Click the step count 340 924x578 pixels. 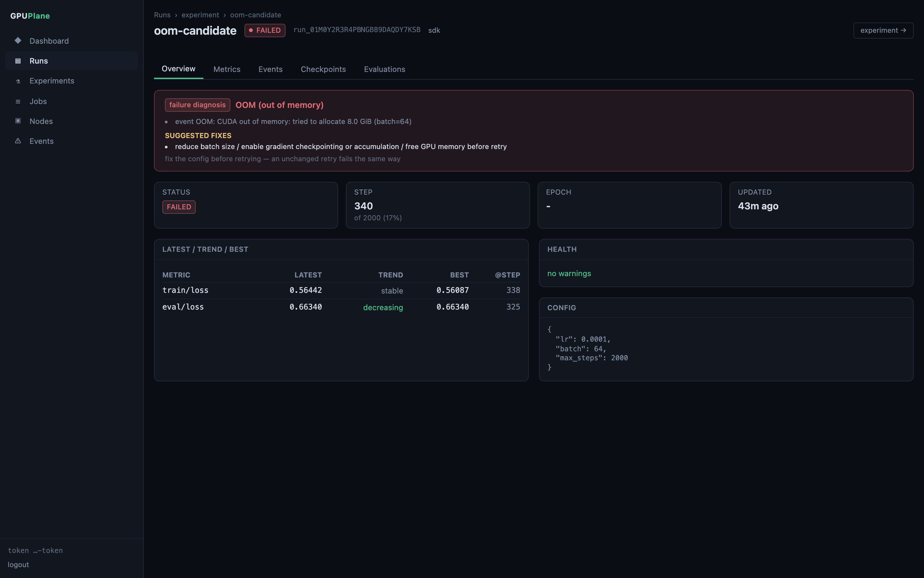pos(364,206)
